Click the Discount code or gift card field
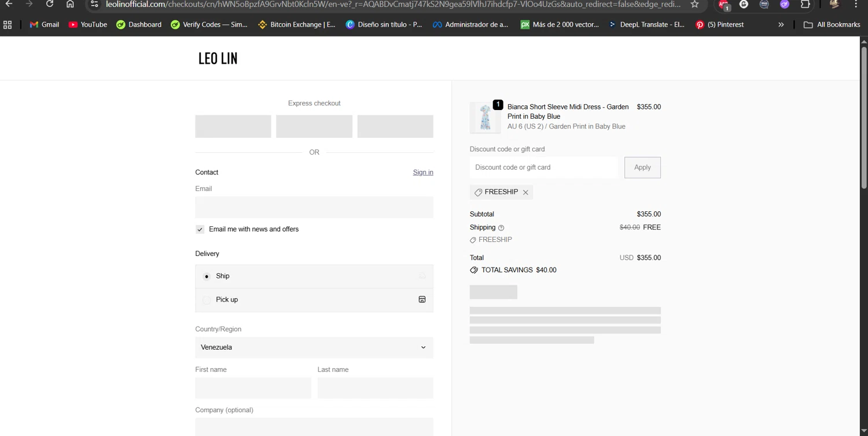868x436 pixels. point(544,167)
